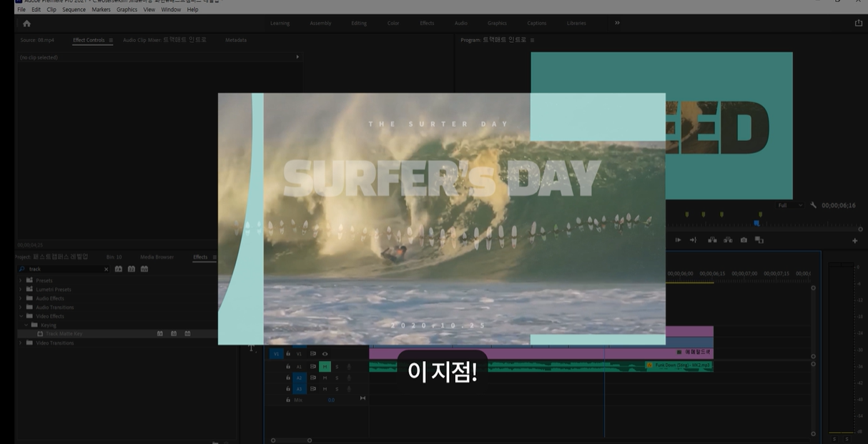Filter by Accelerated Effects icon

[x=119, y=269]
